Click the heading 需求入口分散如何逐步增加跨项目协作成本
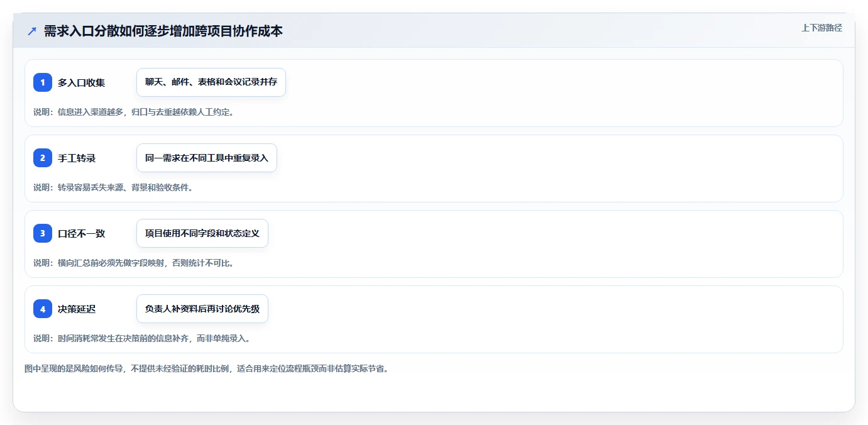The width and height of the screenshot is (868, 425). 163,31
